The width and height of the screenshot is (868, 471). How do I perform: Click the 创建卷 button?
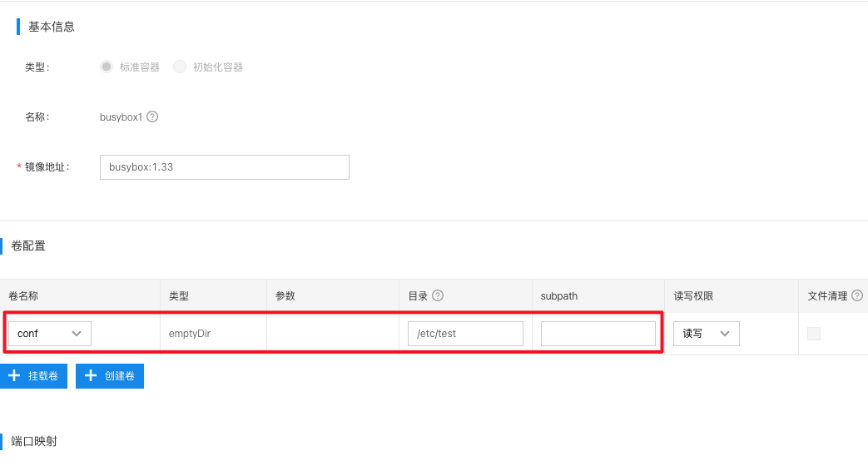coord(110,376)
